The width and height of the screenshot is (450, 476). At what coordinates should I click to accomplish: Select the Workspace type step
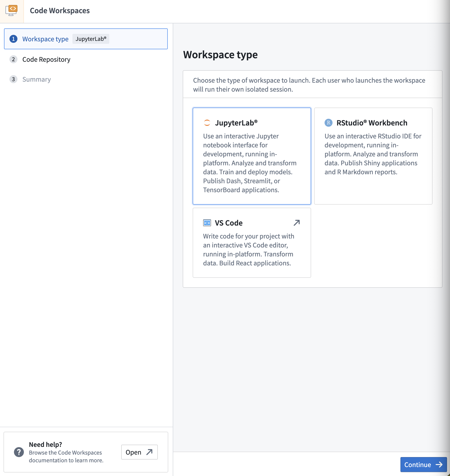(x=86, y=39)
